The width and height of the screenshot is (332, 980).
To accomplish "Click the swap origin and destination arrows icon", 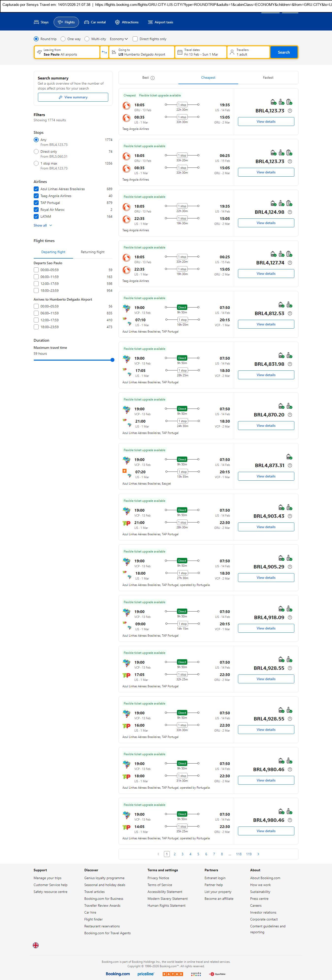I will (x=104, y=52).
